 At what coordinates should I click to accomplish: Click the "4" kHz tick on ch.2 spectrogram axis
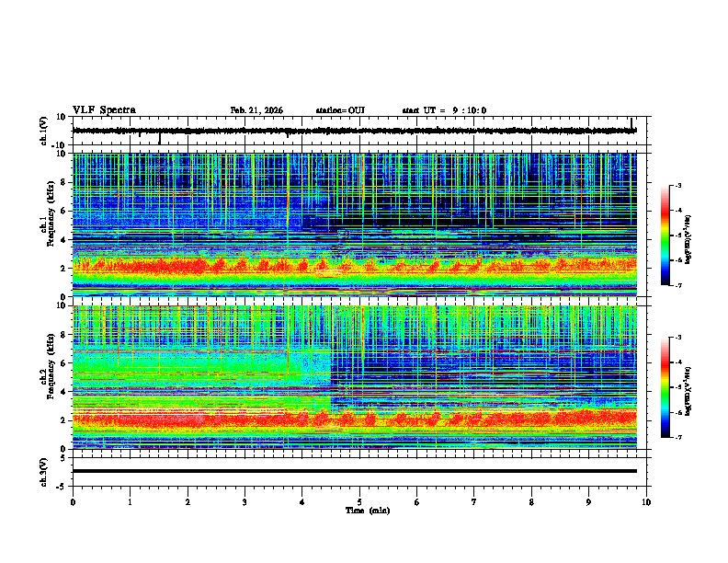pyautogui.click(x=63, y=392)
